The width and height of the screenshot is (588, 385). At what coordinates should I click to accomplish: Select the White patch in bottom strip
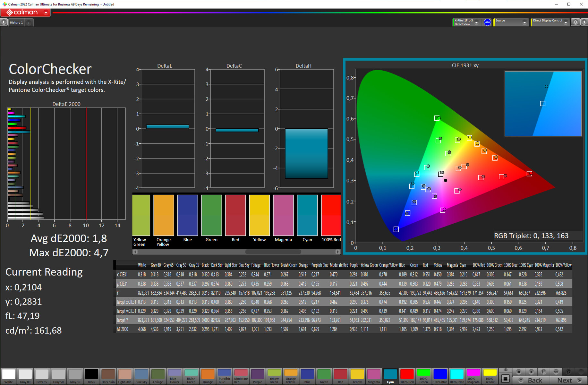(9, 376)
